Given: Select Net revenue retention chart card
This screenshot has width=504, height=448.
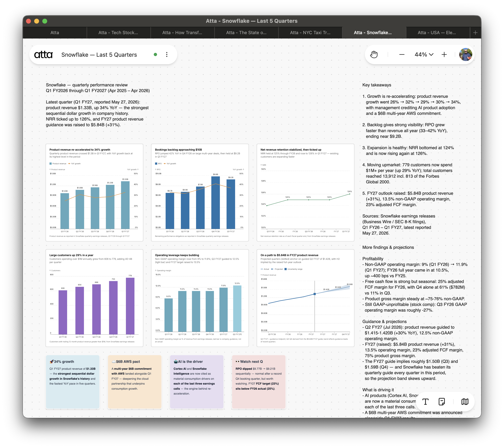Looking at the screenshot, I should tap(305, 192).
